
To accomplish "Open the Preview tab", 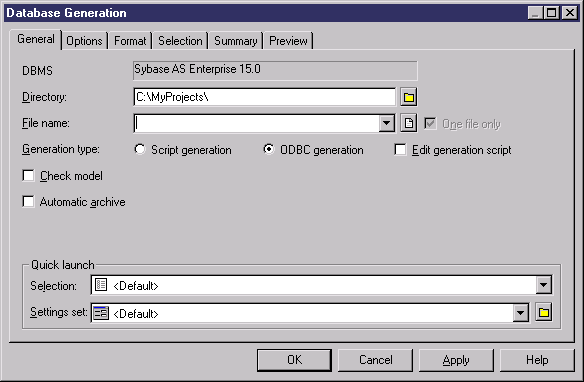I will 288,41.
